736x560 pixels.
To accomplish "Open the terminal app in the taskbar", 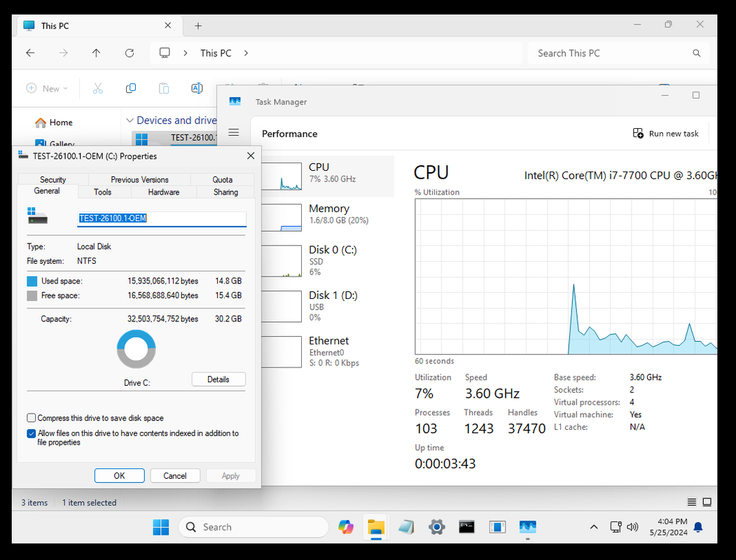I will [x=466, y=527].
